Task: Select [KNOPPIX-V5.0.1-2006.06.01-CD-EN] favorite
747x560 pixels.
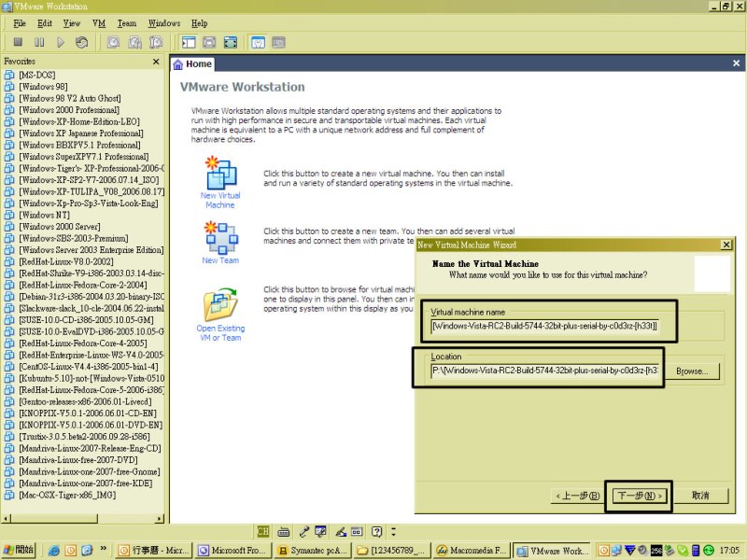Action: 88,413
